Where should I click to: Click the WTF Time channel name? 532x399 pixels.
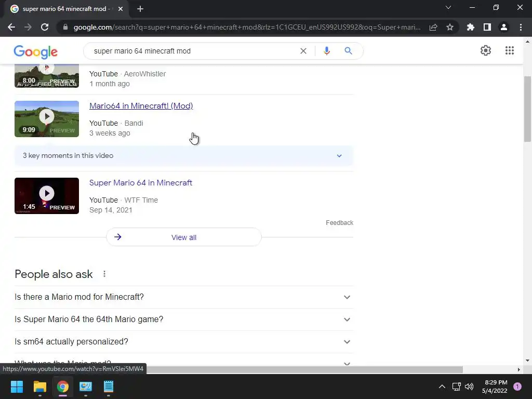(141, 200)
